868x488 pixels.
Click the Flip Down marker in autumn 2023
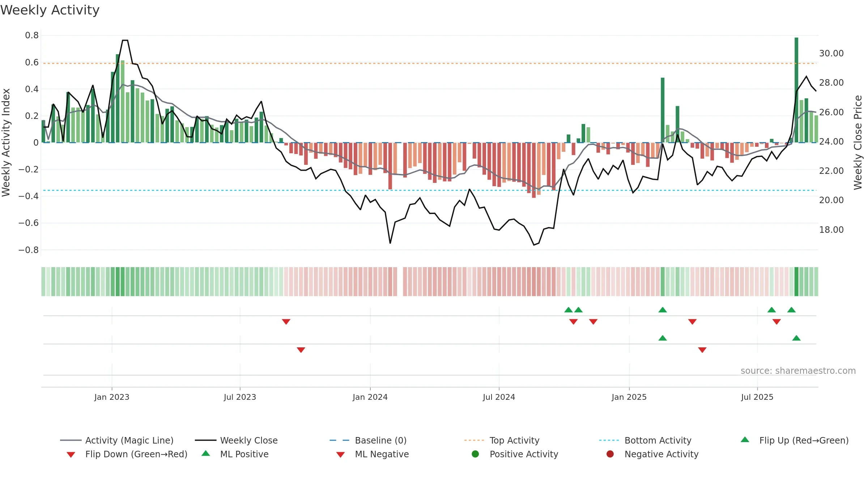[286, 322]
